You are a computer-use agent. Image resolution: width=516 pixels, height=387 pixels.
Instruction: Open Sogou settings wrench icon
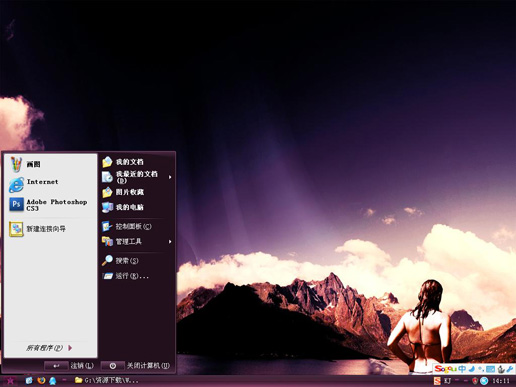(510, 369)
